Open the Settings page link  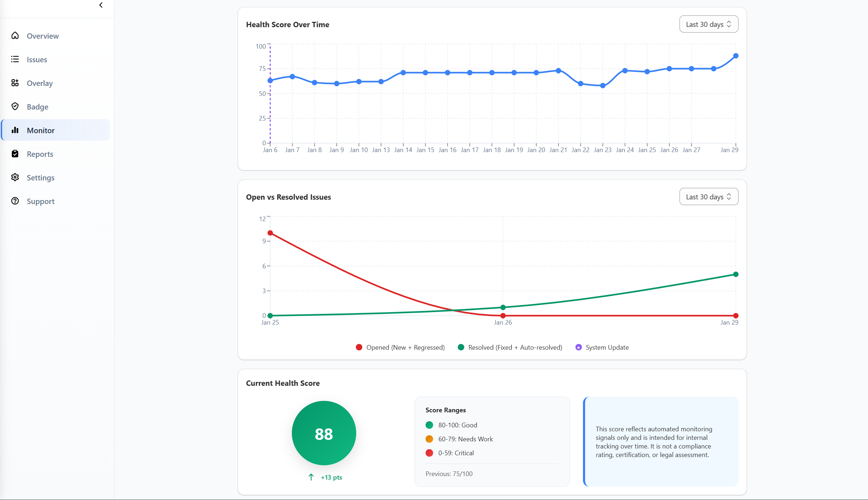[40, 178]
